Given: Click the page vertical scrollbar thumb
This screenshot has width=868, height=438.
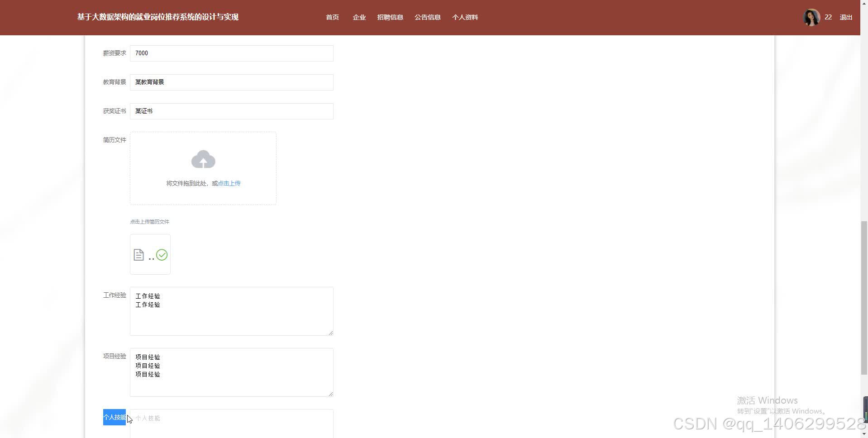Looking at the screenshot, I should pyautogui.click(x=864, y=298).
